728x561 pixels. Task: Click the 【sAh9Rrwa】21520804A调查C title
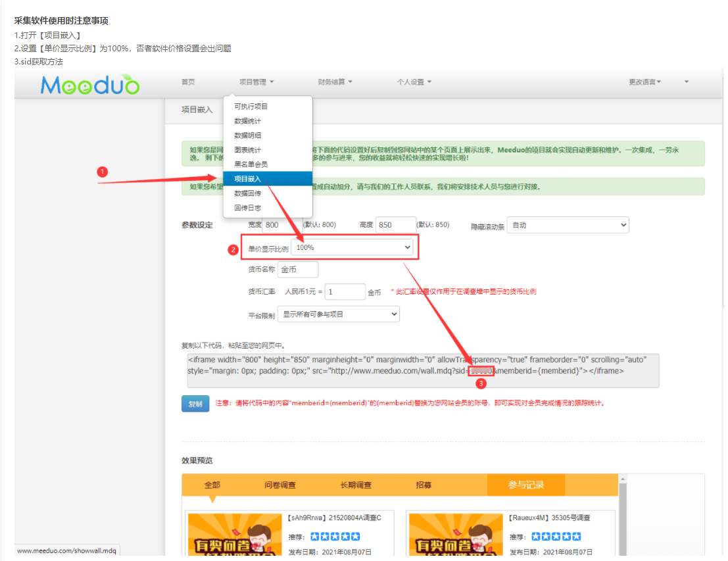tap(334, 518)
